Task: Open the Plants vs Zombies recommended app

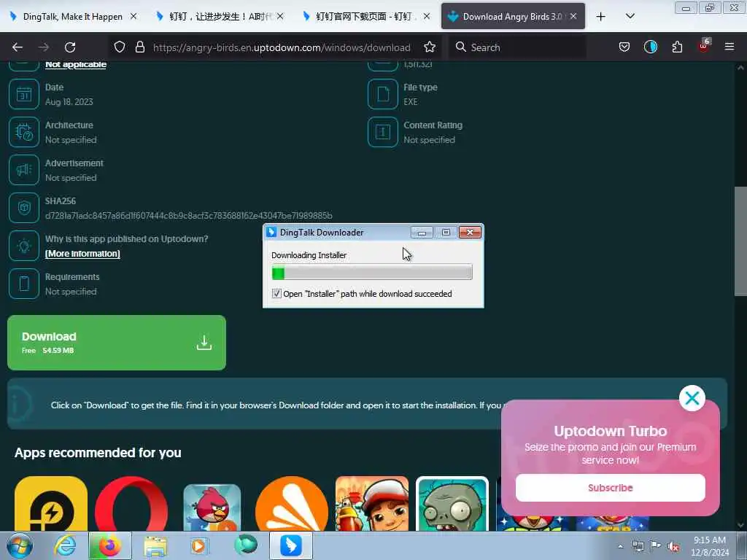Action: (452, 504)
